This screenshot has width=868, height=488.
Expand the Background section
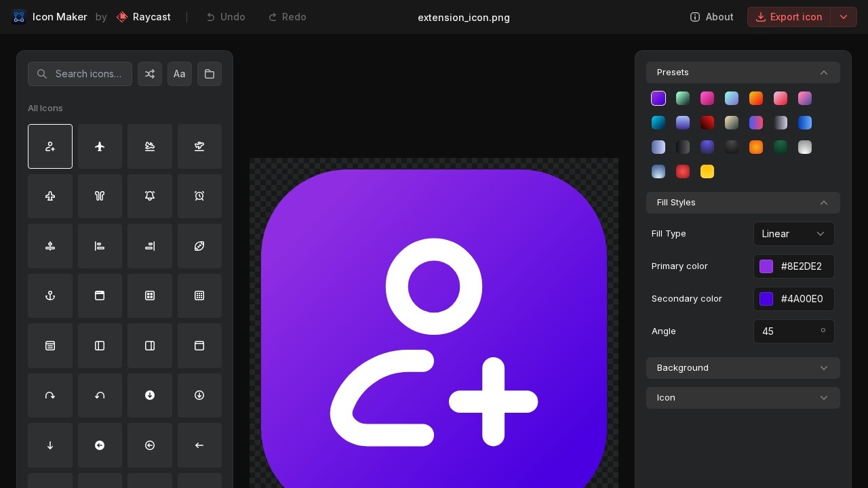pyautogui.click(x=743, y=368)
